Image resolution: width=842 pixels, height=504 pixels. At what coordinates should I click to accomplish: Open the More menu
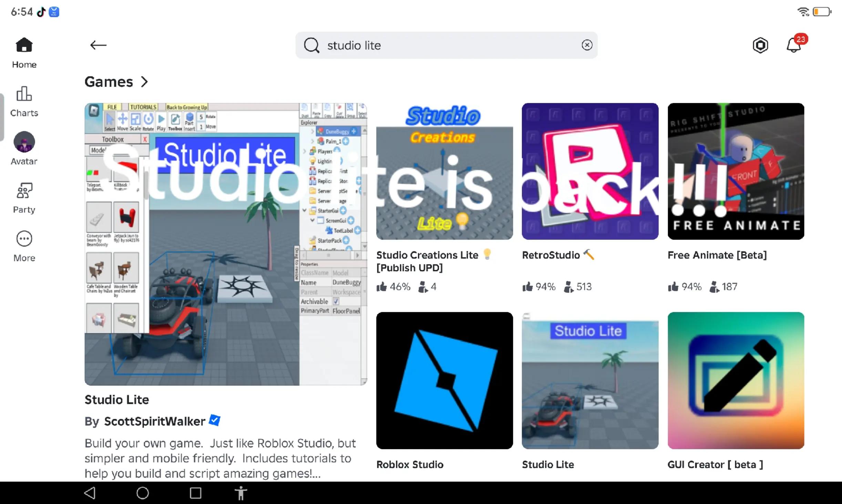click(24, 246)
